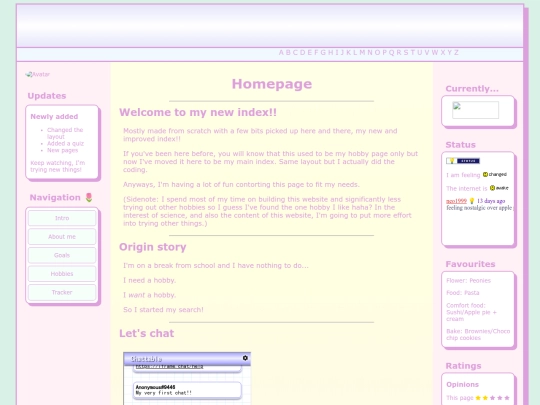Screen dimensions: 540x405
Task: Click letter O in the alphabet index
Action: pyautogui.click(x=377, y=52)
